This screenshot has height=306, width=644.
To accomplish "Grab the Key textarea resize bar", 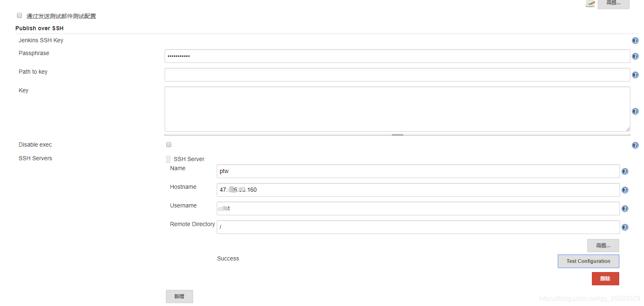I will [397, 135].
